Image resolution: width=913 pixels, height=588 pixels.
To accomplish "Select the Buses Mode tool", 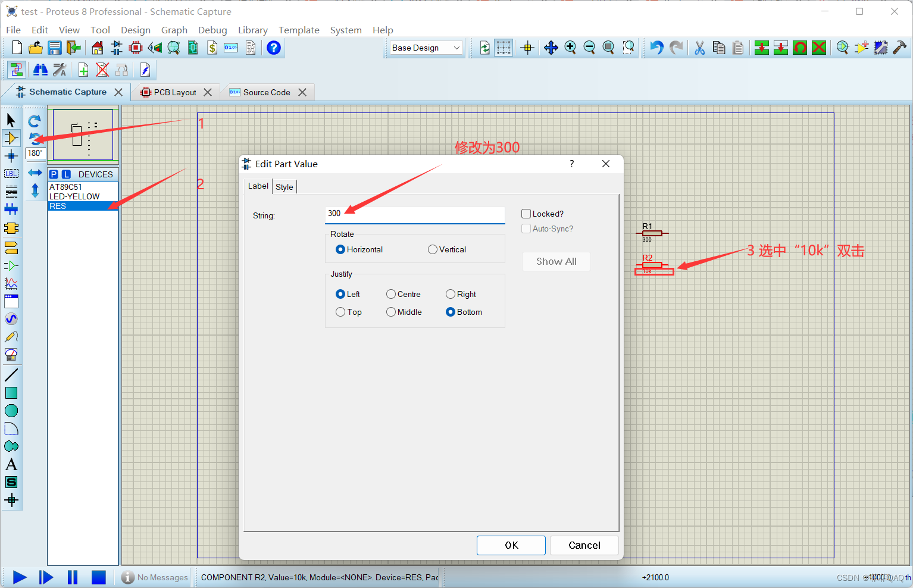I will pyautogui.click(x=11, y=209).
